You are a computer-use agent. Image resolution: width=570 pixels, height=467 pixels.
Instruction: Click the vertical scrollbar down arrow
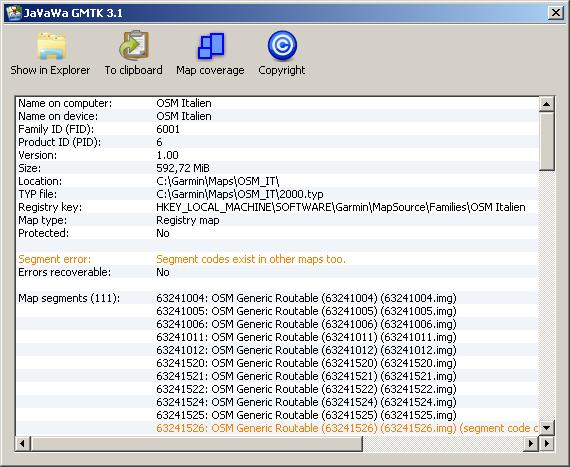[x=546, y=427]
